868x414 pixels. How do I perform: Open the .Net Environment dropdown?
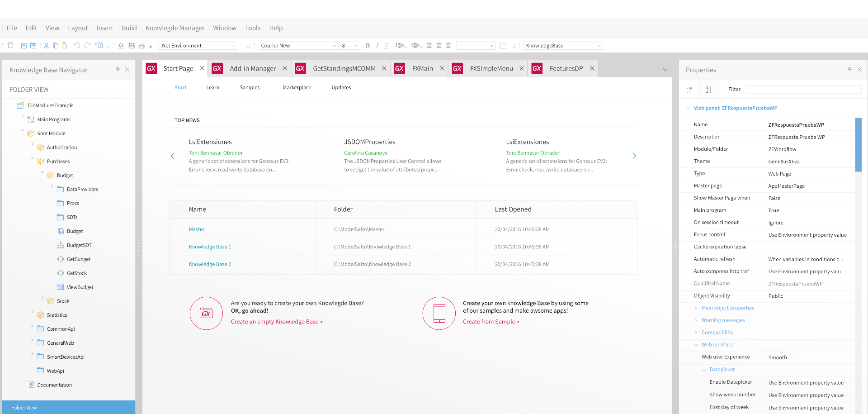click(234, 46)
